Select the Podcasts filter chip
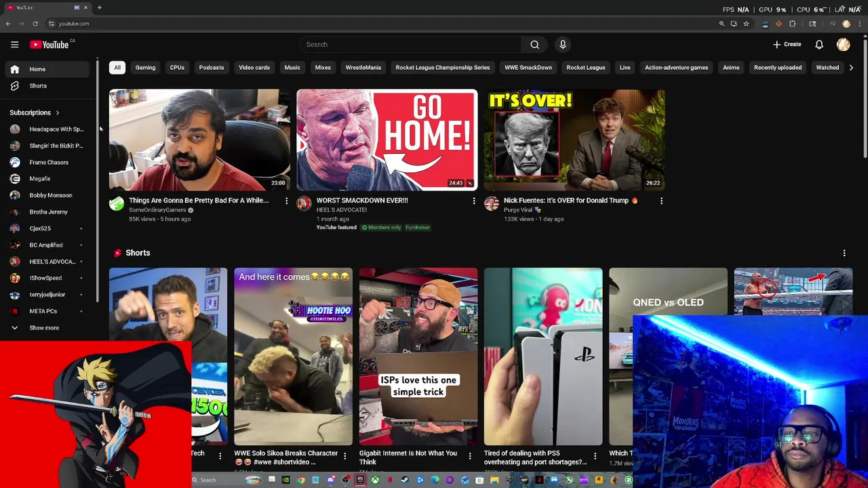 [212, 67]
